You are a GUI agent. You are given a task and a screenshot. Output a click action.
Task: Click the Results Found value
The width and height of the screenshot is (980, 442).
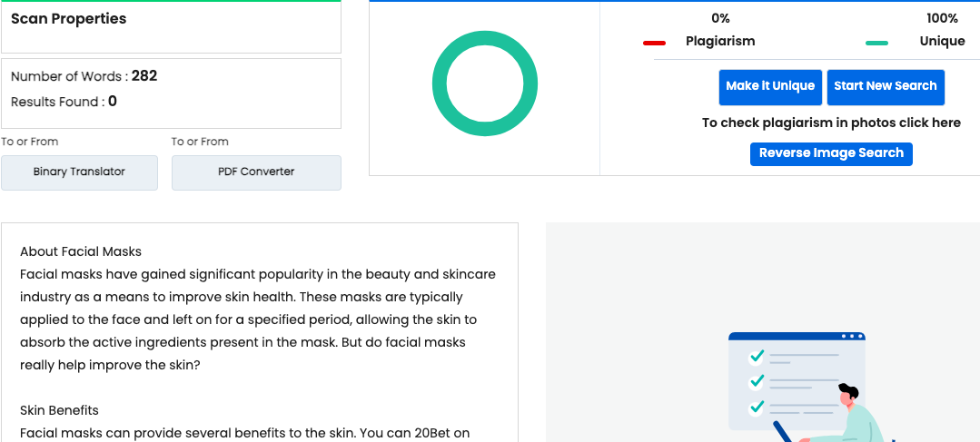coord(113,102)
